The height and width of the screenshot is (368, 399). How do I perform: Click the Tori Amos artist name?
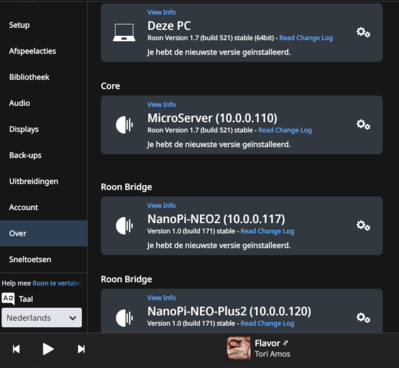point(272,354)
